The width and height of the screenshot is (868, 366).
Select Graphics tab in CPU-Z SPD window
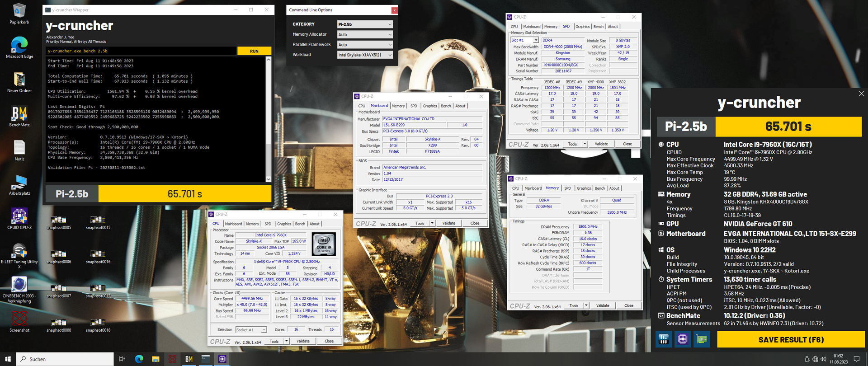pos(582,27)
